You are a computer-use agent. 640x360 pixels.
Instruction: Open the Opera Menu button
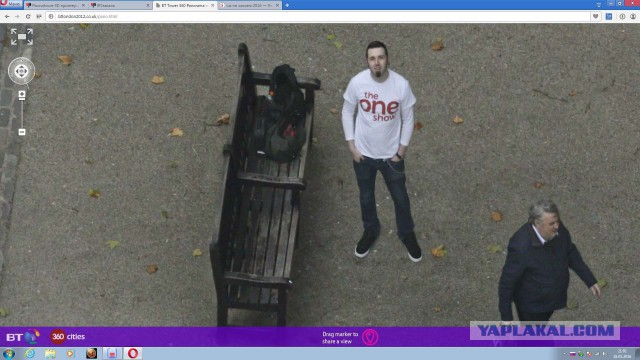(x=11, y=4)
